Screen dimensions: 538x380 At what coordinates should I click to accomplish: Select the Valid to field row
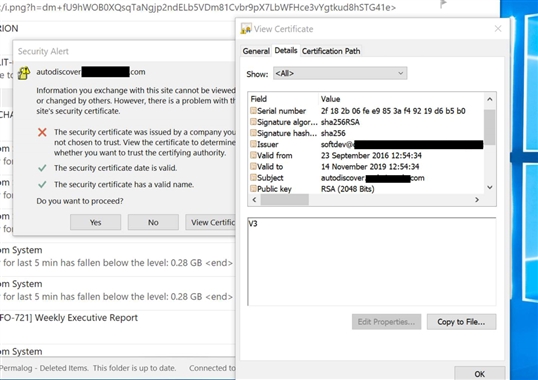pyautogui.click(x=366, y=167)
